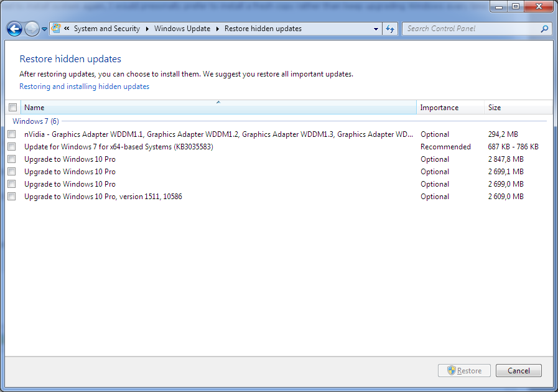
Task: Click the 294,2 MB size value
Action: tap(503, 134)
